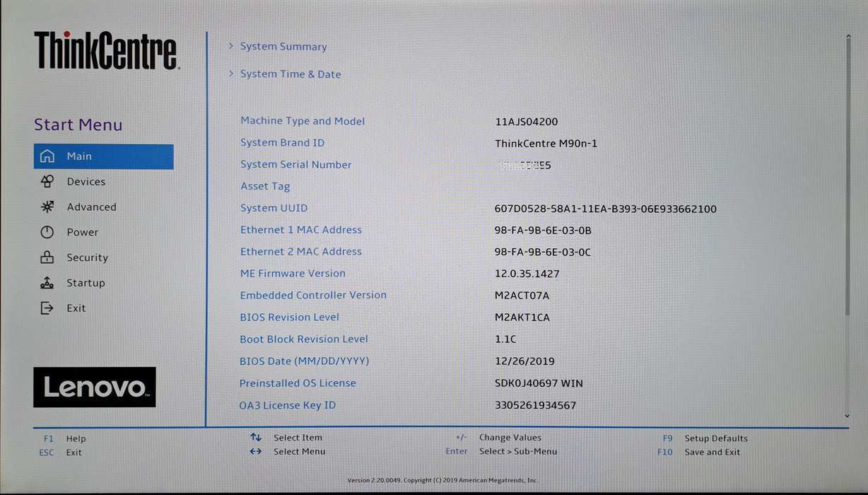Click the up-down Select Item arrows icon
The height and width of the screenshot is (495, 868).
pos(256,438)
